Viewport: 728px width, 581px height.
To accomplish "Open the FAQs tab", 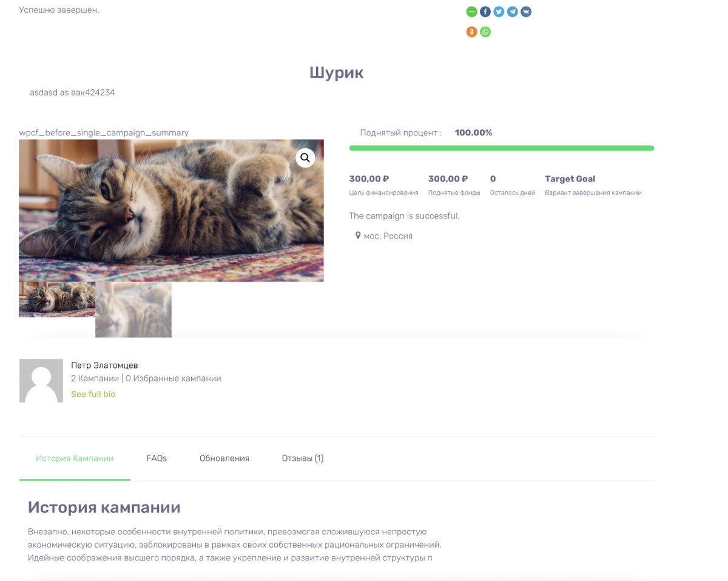I will coord(157,458).
